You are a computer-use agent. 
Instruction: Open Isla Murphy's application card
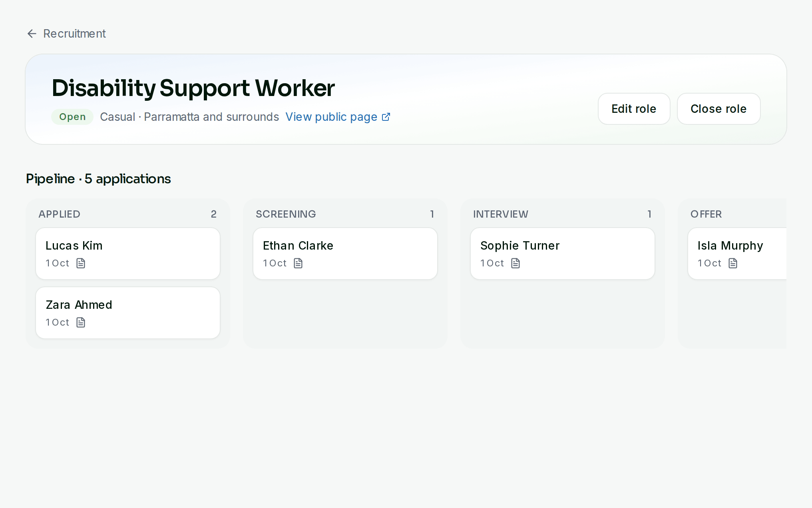pos(737,254)
